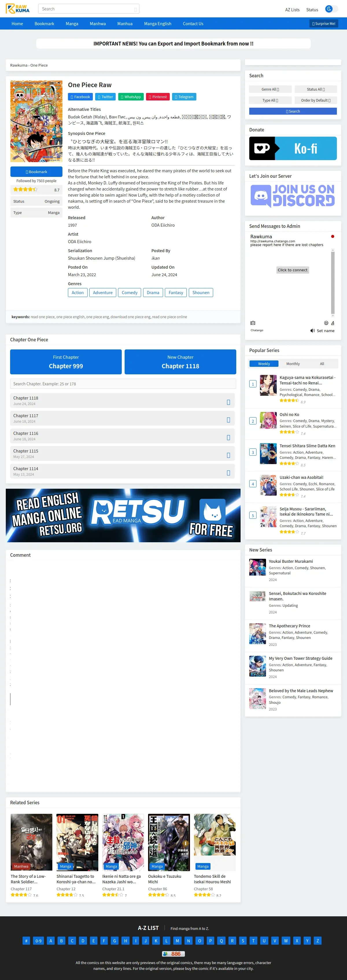This screenshot has height=980, width=347.
Task: Click Set name in Chatango
Action: click(325, 331)
